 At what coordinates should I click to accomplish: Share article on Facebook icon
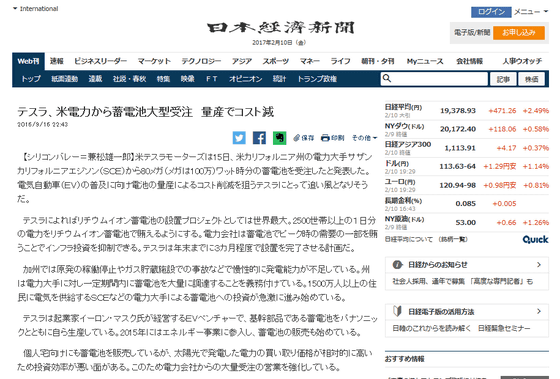pyautogui.click(x=259, y=138)
